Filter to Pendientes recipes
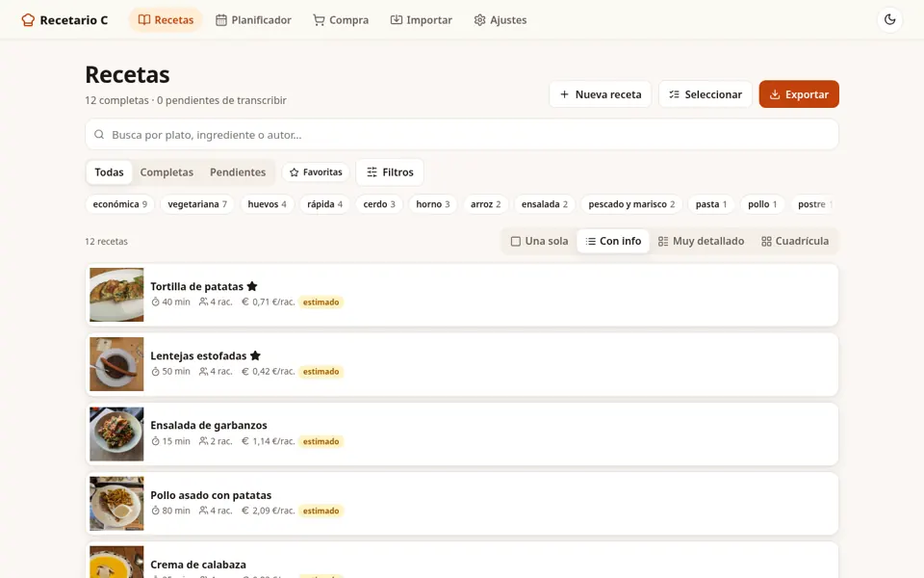 pyautogui.click(x=238, y=172)
